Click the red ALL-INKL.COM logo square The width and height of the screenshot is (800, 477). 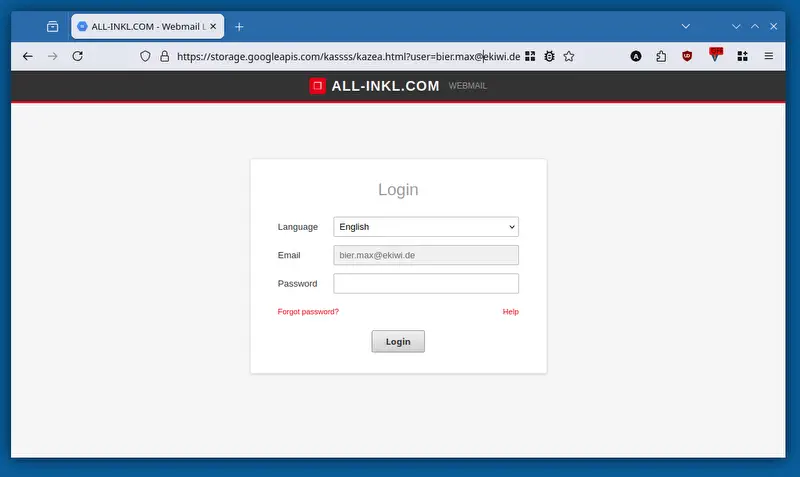(317, 86)
